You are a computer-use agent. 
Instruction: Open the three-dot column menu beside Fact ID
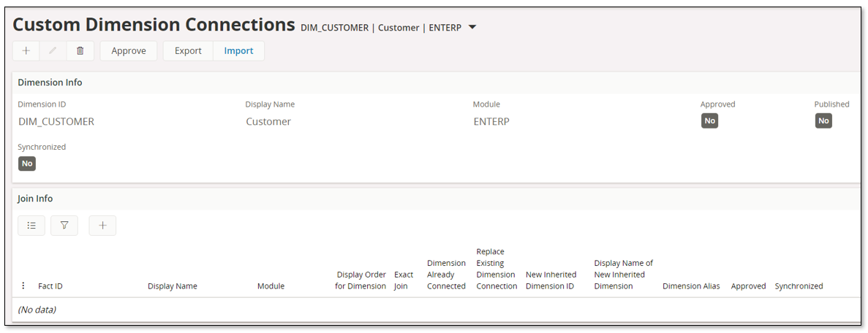[23, 286]
